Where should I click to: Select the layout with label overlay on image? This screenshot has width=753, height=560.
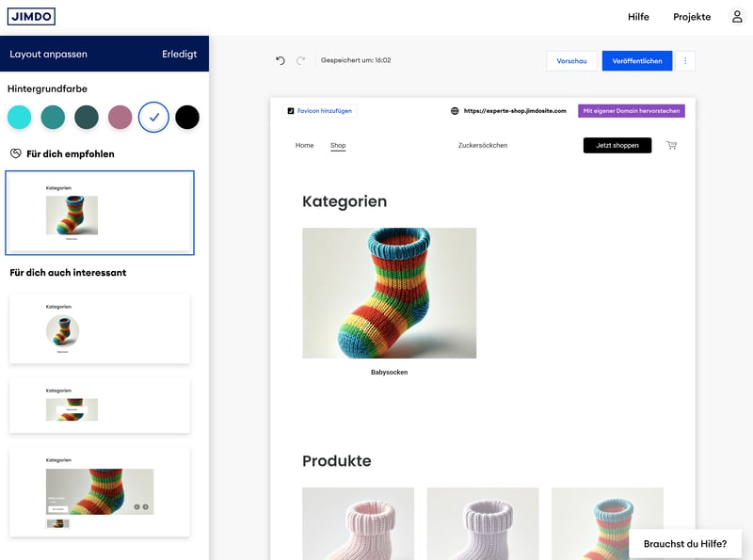tap(100, 406)
